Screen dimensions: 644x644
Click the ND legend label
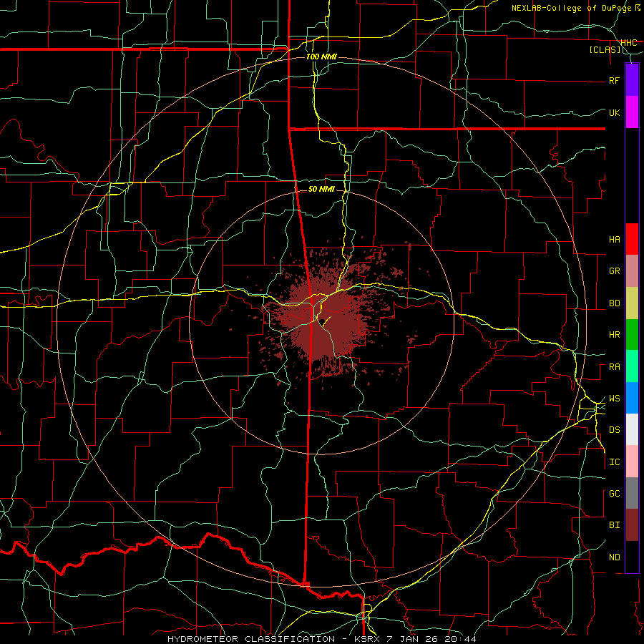614,557
